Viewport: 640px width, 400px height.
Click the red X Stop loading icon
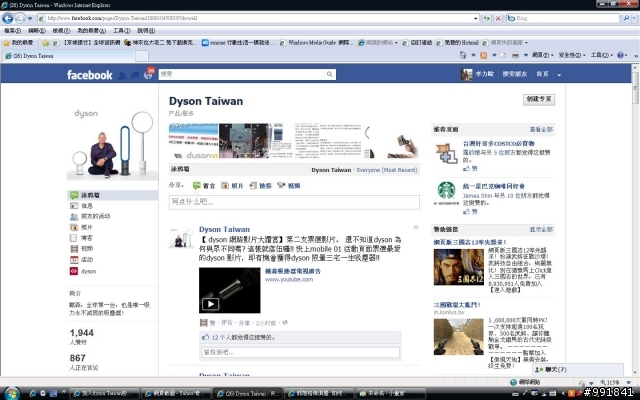click(498, 18)
